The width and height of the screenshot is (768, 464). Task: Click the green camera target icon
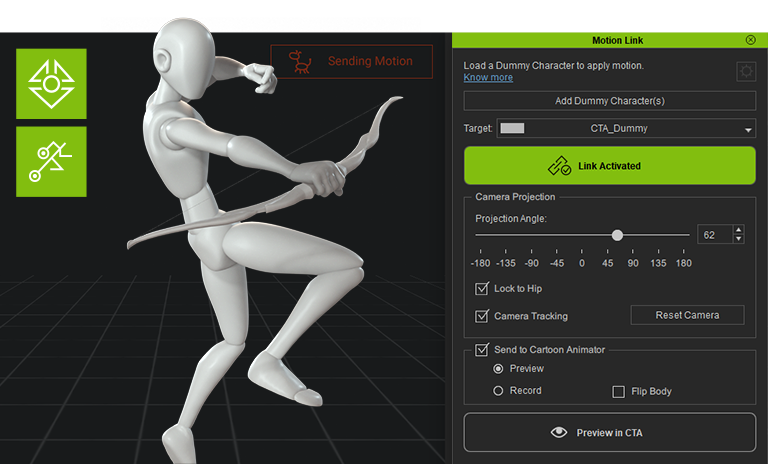51,84
